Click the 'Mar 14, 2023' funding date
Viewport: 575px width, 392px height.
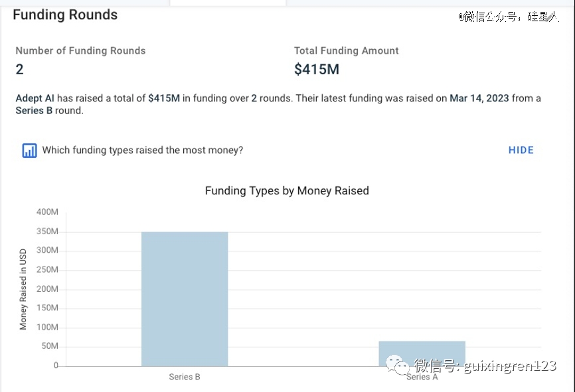(479, 98)
